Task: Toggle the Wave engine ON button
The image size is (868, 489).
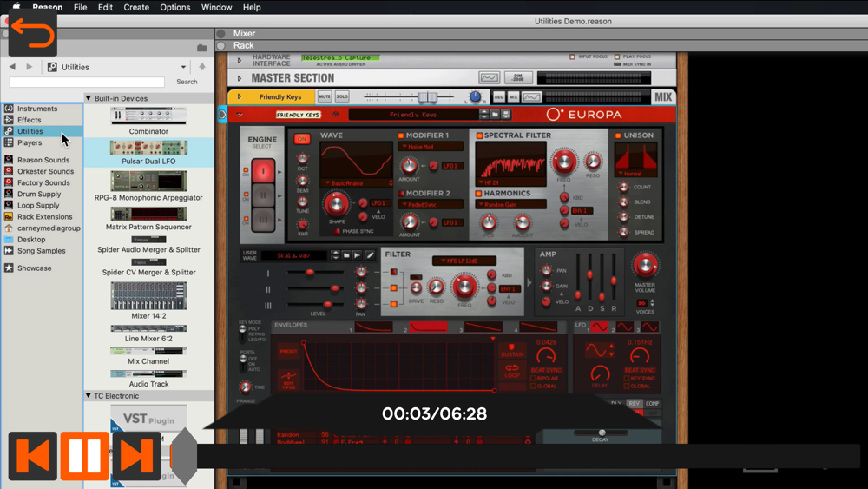Action: click(x=302, y=139)
